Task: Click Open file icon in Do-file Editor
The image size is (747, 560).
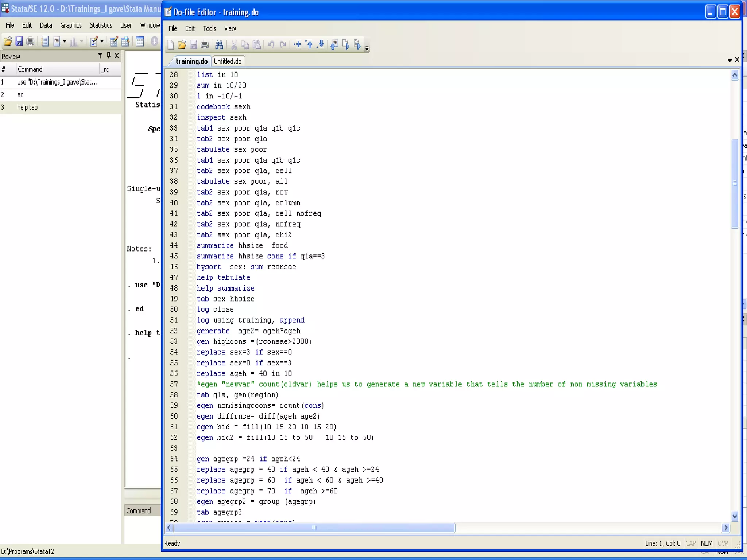Action: [x=182, y=45]
